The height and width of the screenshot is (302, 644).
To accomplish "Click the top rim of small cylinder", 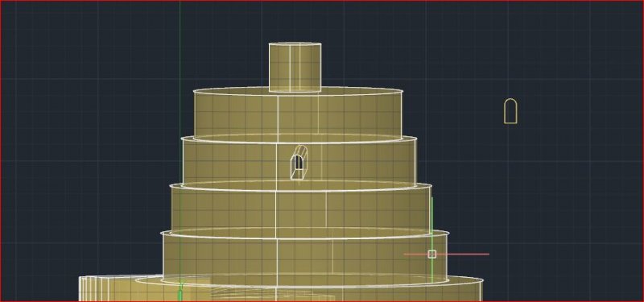I will 295,43.
